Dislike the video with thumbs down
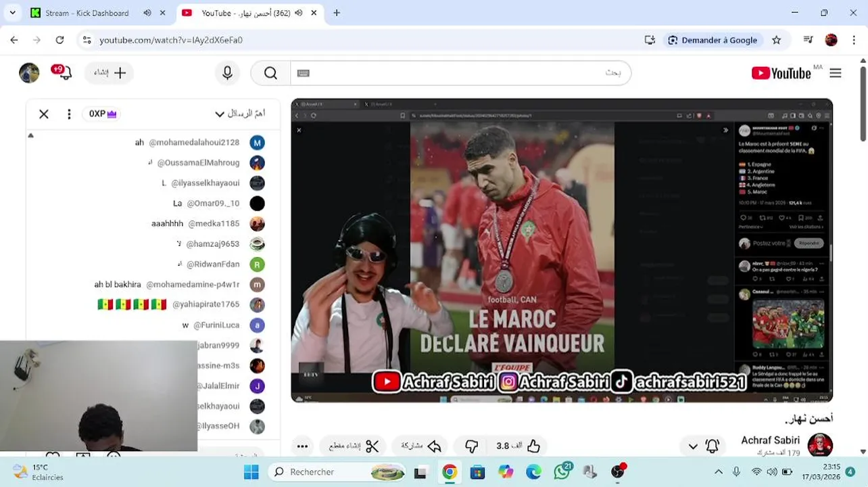This screenshot has height=487, width=868. point(472,446)
